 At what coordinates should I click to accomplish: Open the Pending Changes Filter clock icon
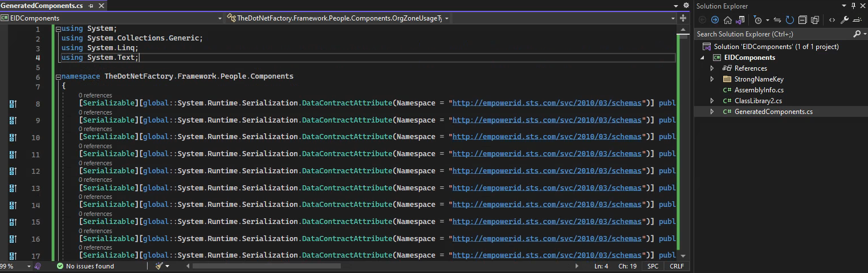click(757, 19)
